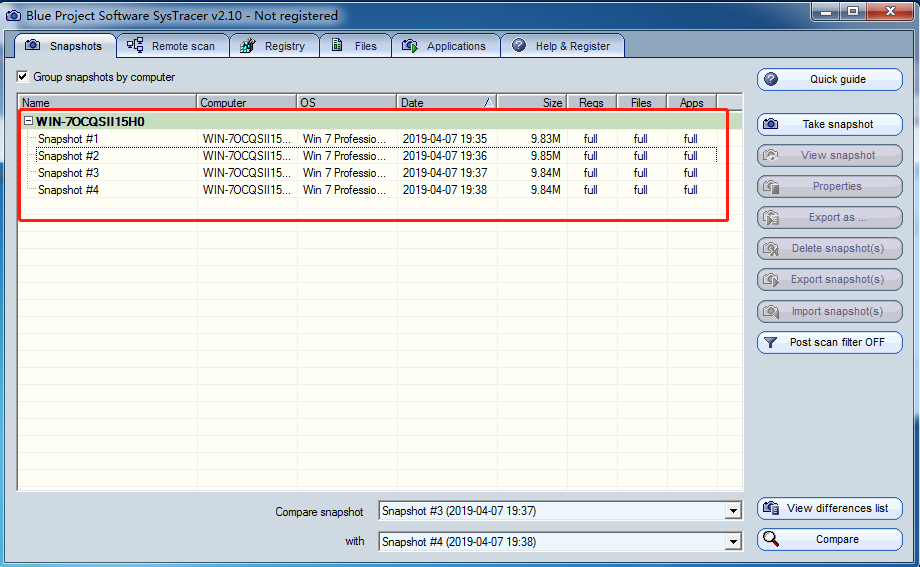
Task: Click the Export snapshot(s) icon
Action: [771, 280]
